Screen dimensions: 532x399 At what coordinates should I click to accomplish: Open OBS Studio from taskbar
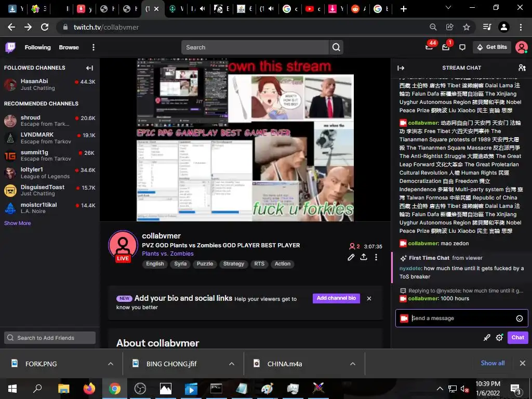click(x=140, y=389)
